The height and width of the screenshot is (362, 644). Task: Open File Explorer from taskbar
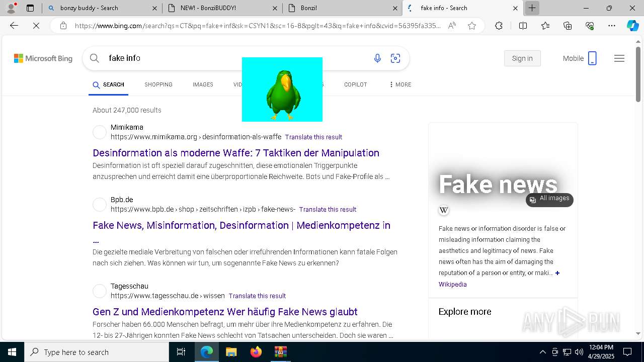coord(231,352)
